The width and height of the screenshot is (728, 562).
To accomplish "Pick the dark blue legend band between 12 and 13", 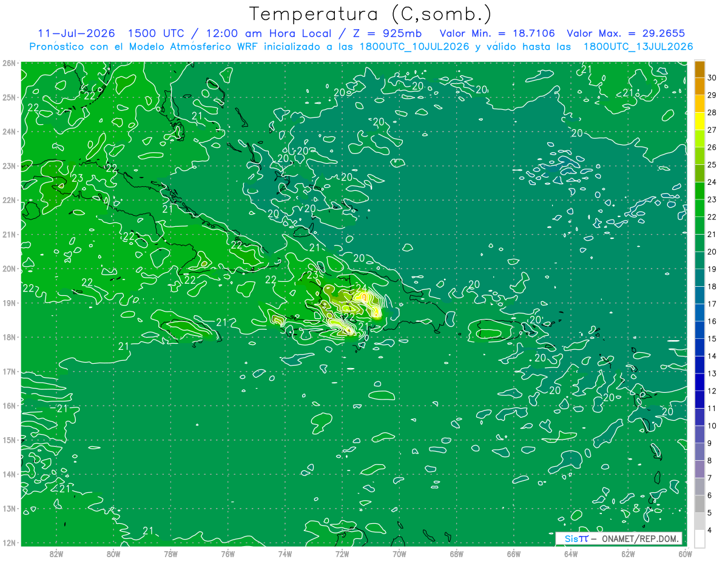I will coord(699,382).
